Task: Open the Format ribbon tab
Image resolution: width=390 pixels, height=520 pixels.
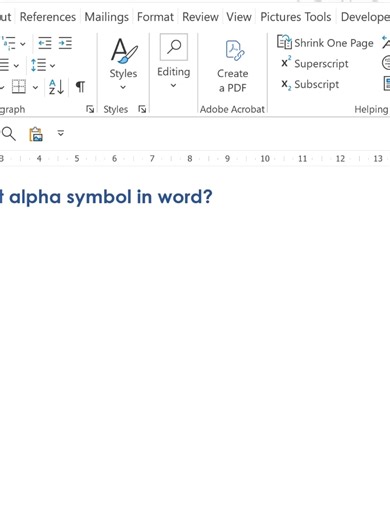Action: tap(155, 17)
